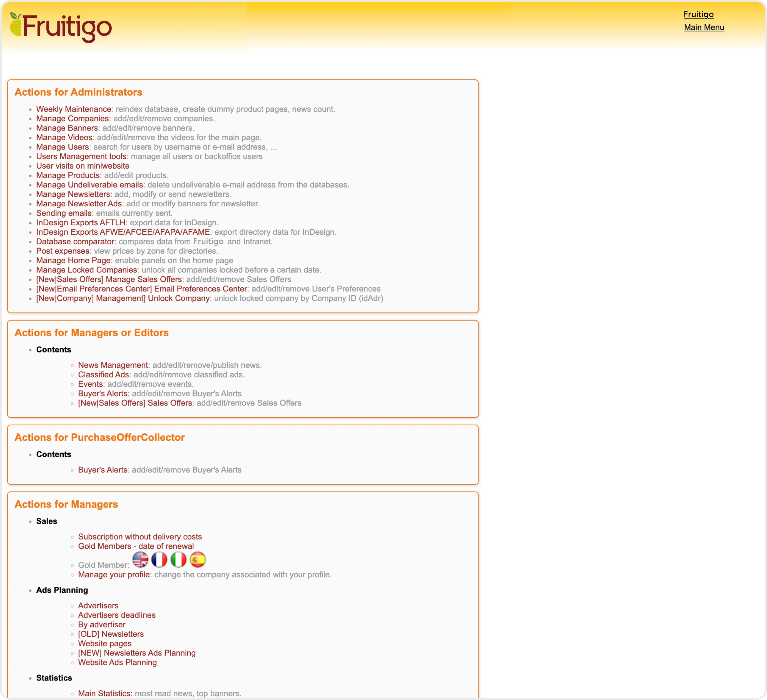Open Classified Ads management
The image size is (767, 700).
(x=103, y=375)
